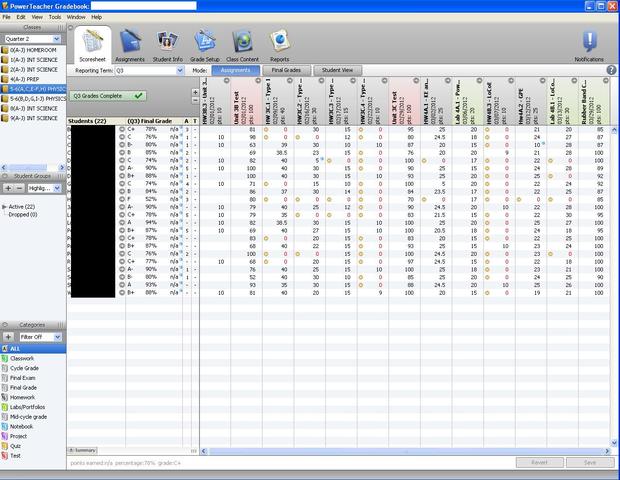
Task: Select the 0(A-J) HOMEROOM class
Action: pyautogui.click(x=33, y=50)
